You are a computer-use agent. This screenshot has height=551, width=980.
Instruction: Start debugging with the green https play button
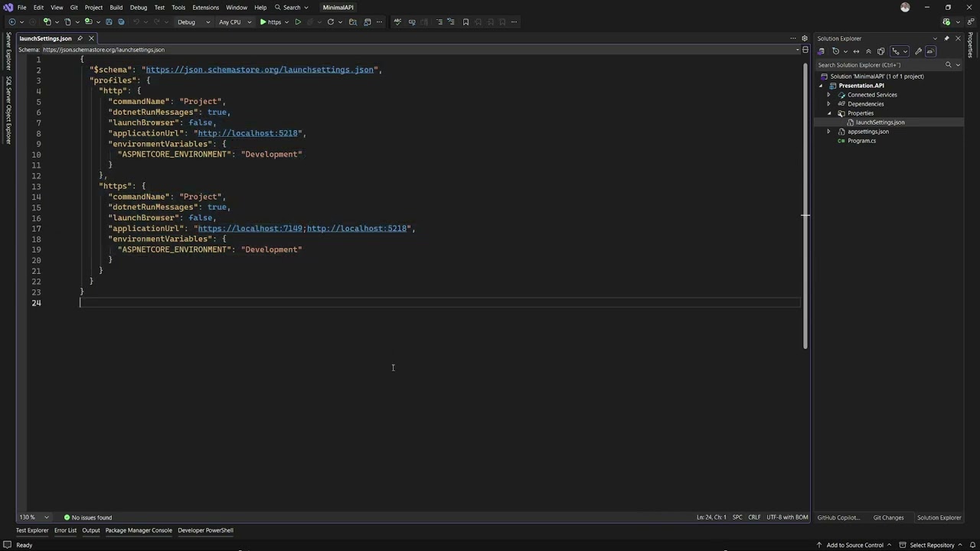coord(270,22)
